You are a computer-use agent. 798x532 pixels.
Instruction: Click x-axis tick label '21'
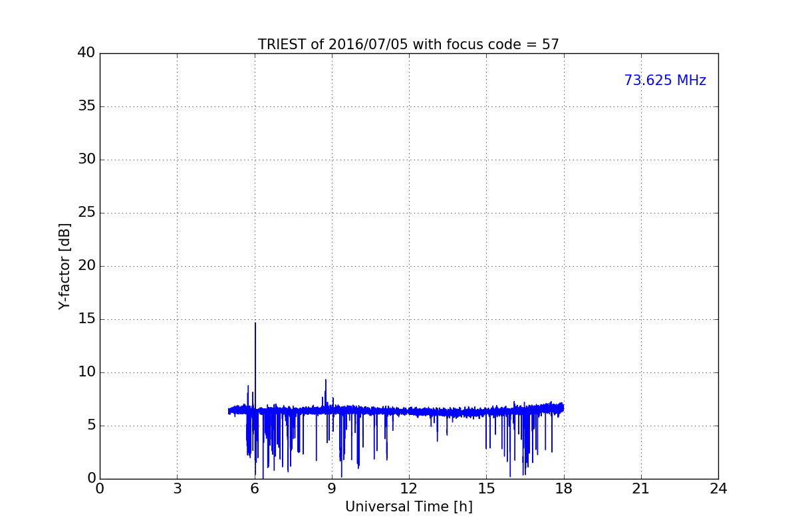click(x=641, y=489)
